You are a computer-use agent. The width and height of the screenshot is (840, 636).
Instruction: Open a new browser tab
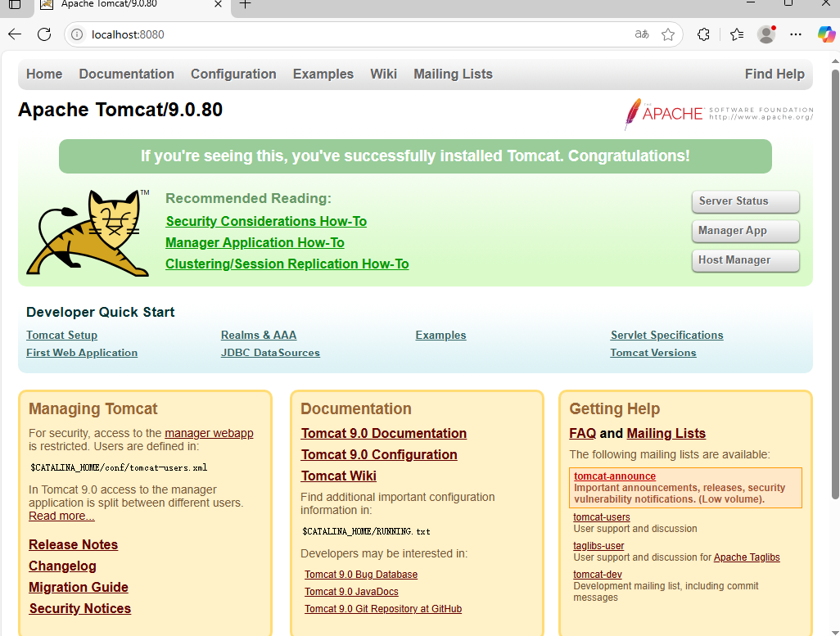point(245,4)
